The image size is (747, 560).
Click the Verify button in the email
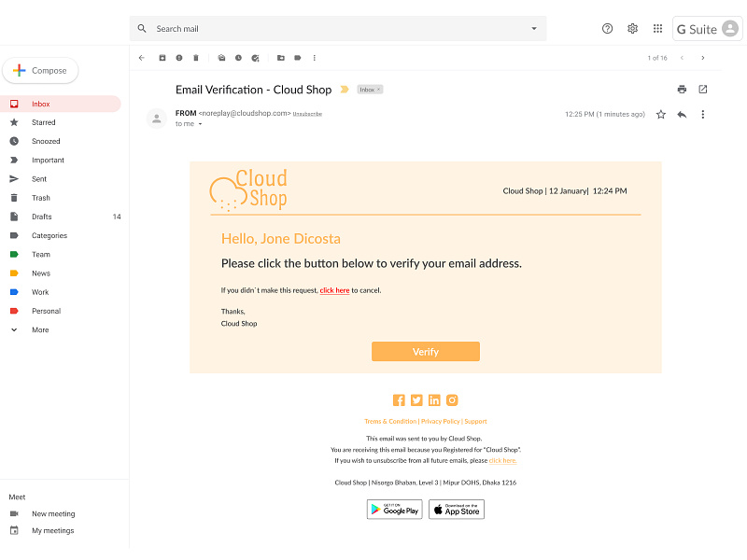coord(425,352)
